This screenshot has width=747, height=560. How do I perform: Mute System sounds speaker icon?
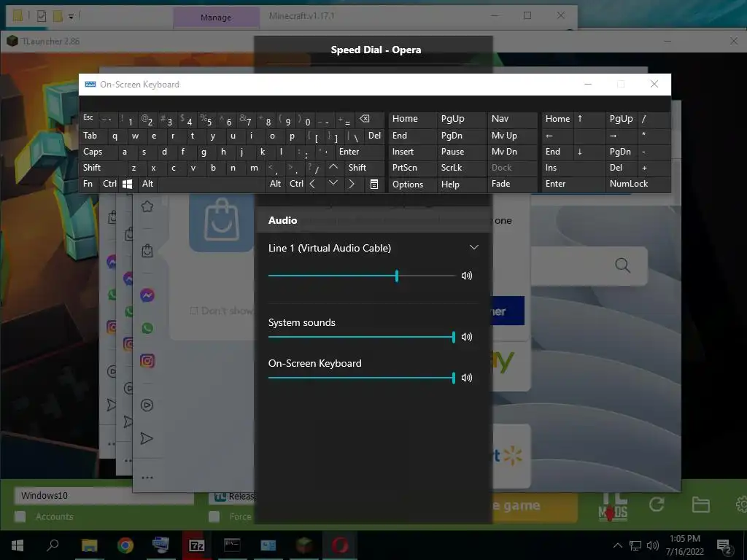(466, 337)
